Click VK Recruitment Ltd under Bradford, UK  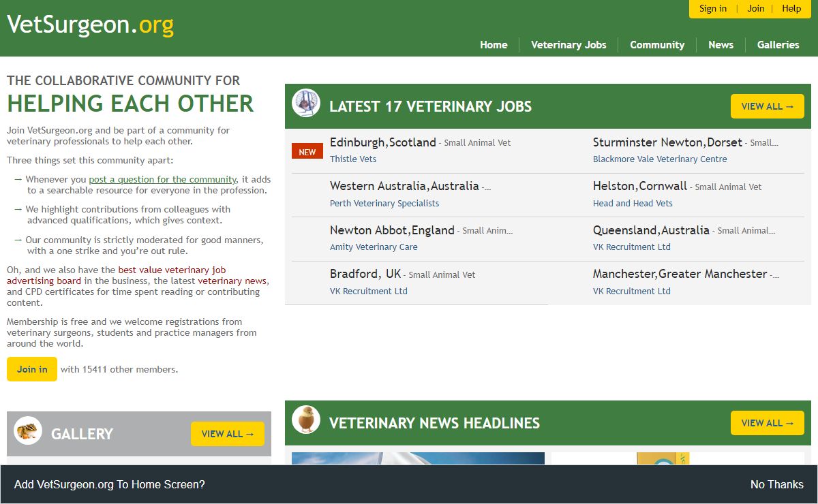tap(369, 291)
